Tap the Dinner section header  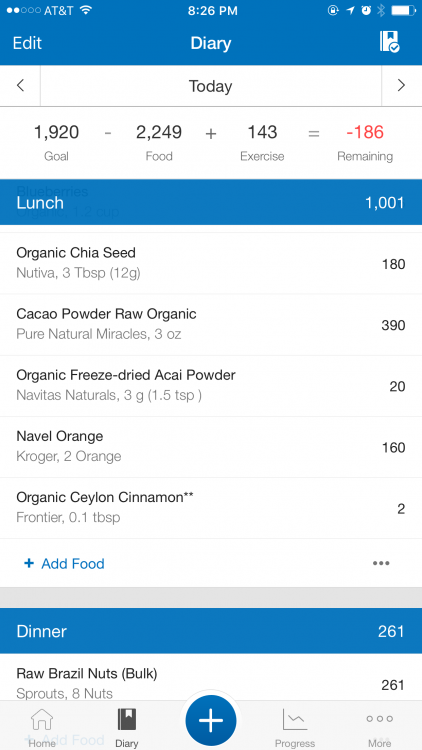(x=211, y=631)
